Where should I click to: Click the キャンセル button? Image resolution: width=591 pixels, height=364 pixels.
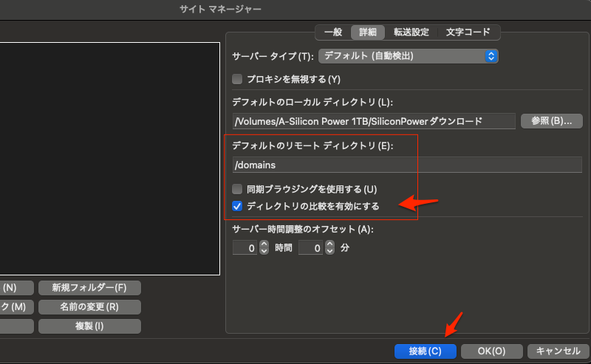(x=558, y=351)
